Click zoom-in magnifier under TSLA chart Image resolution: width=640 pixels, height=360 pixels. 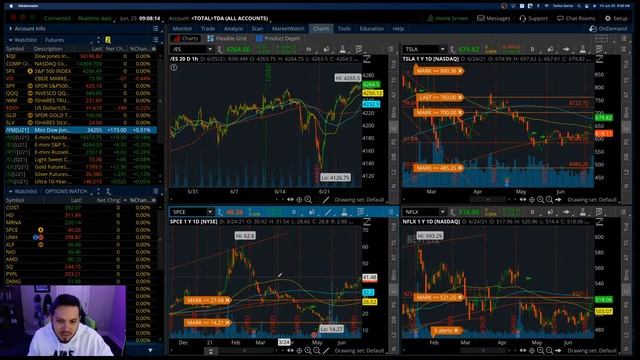[540, 200]
